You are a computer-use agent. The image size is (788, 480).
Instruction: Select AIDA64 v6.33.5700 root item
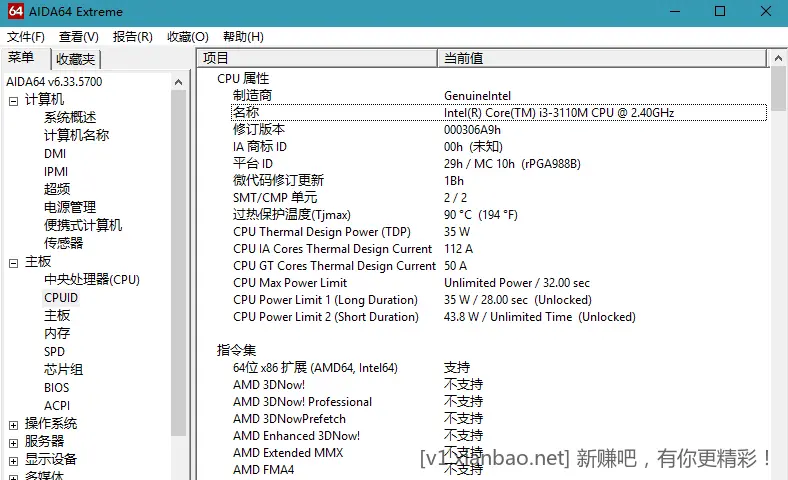click(54, 81)
